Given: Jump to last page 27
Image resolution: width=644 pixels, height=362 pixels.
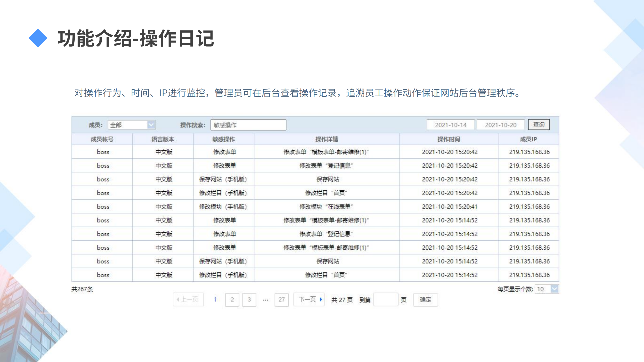Looking at the screenshot, I should pyautogui.click(x=282, y=299).
